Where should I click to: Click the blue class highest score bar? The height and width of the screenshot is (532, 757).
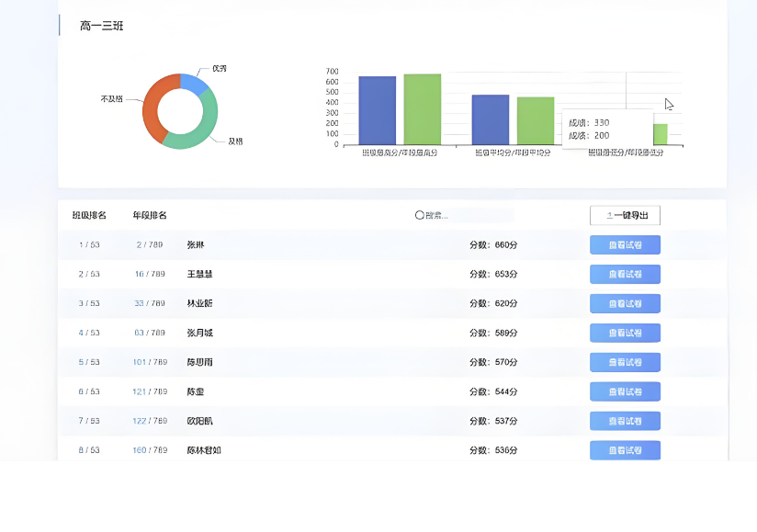point(377,110)
